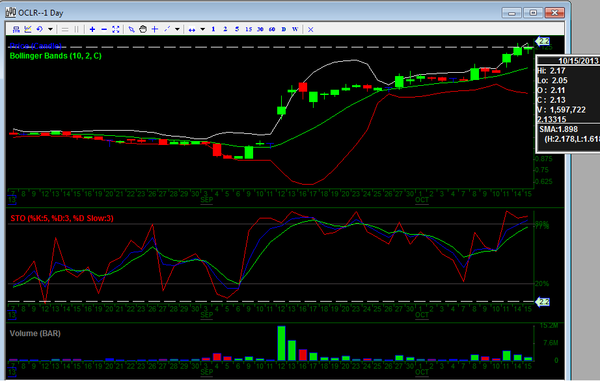The width and height of the screenshot is (600, 381).
Task: Click the refresh chart arrow icon
Action: pos(39,29)
